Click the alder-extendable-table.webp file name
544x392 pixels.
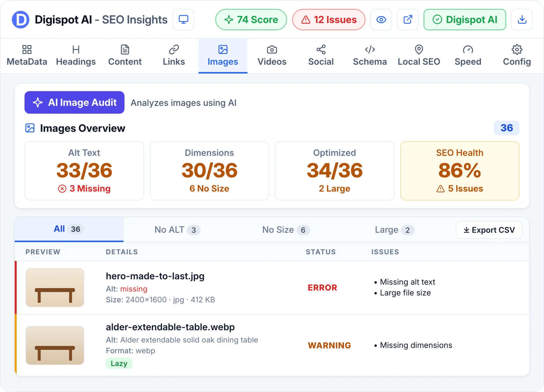pyautogui.click(x=170, y=327)
